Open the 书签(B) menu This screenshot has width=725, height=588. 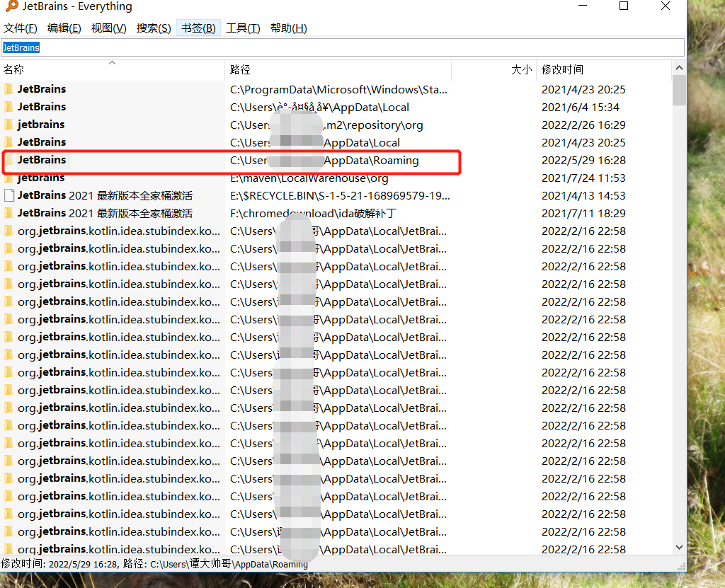coord(198,28)
